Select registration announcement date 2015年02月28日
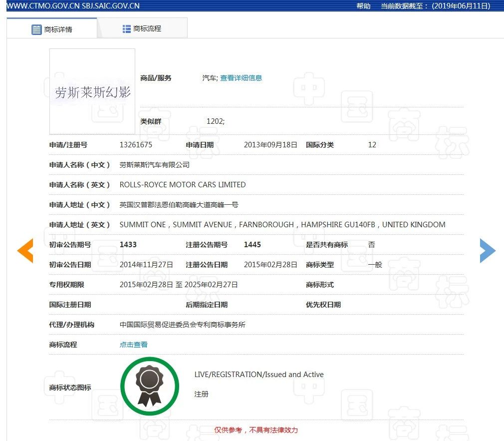504x441 pixels. tap(270, 264)
